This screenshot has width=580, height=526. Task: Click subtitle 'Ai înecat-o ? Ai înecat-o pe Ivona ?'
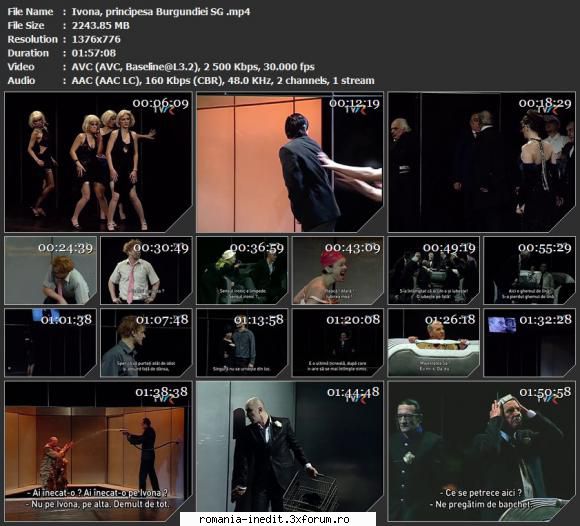click(97, 493)
